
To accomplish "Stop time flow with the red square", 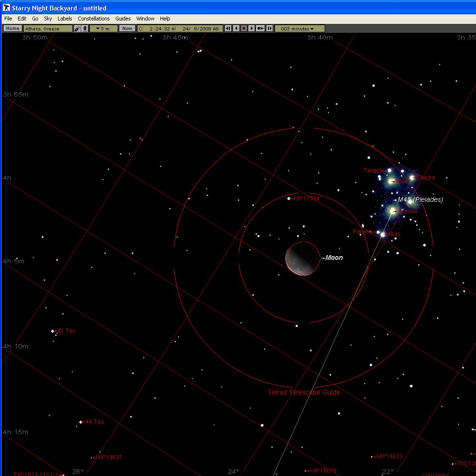I will tap(244, 29).
